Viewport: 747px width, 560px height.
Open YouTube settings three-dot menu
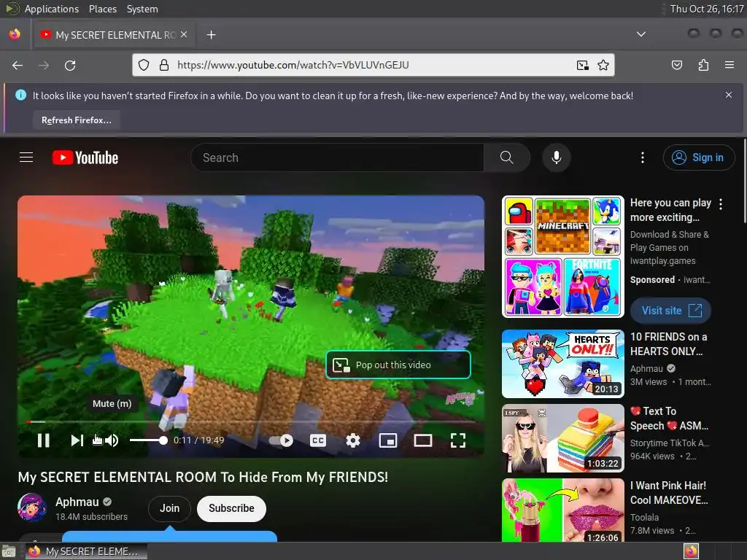[643, 157]
